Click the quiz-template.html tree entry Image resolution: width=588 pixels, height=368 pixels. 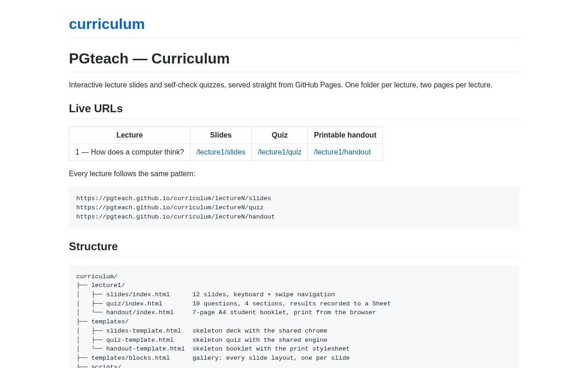pos(140,340)
